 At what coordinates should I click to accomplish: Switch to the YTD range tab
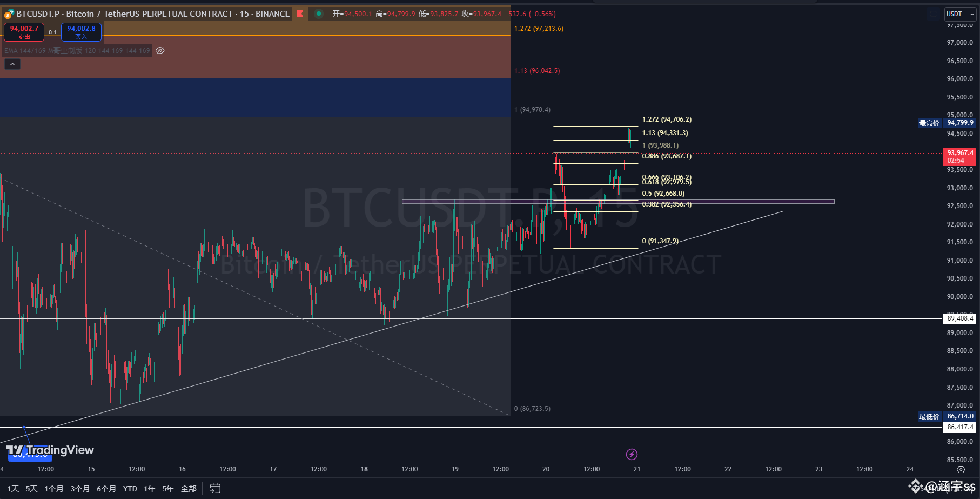click(x=129, y=488)
